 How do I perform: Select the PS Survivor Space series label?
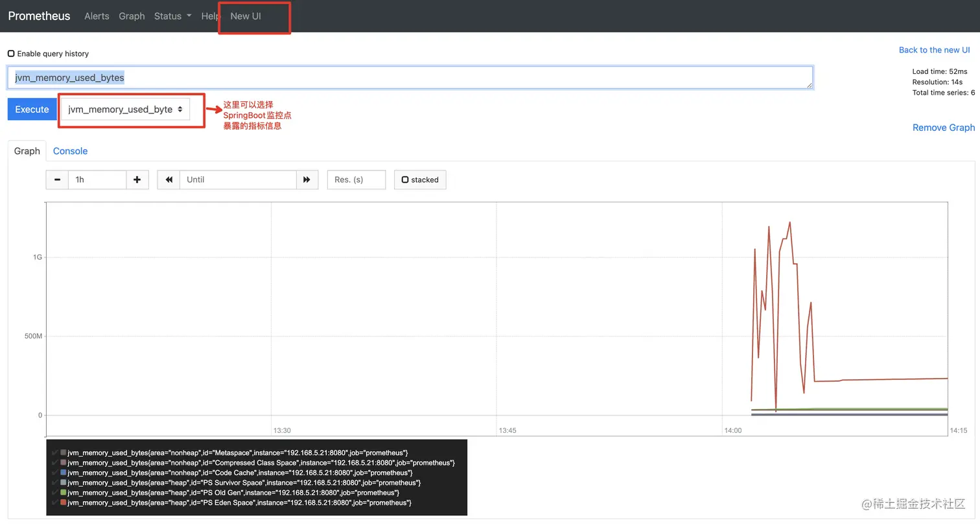click(x=244, y=482)
